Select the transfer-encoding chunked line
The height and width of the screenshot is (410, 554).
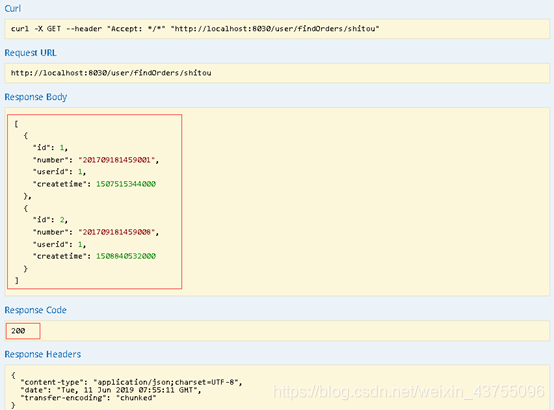[88, 398]
